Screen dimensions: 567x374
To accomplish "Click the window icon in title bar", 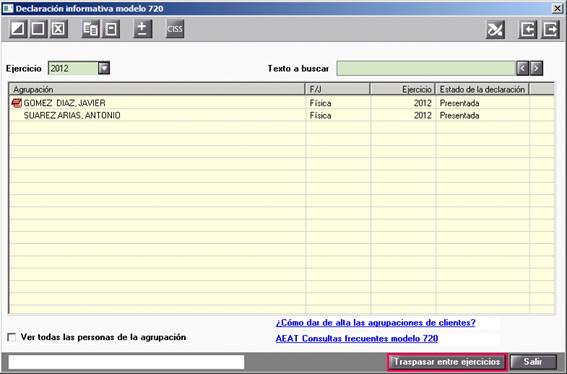I will click(8, 8).
